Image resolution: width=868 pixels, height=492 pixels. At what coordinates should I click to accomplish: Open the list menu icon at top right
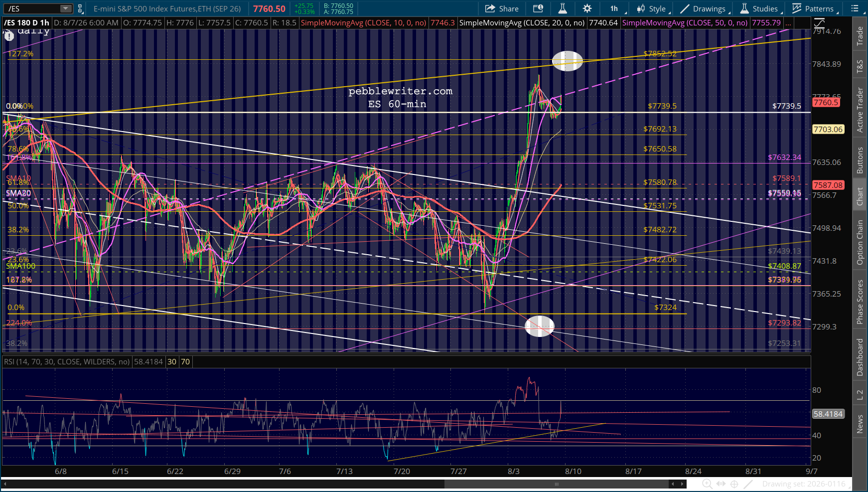point(855,8)
